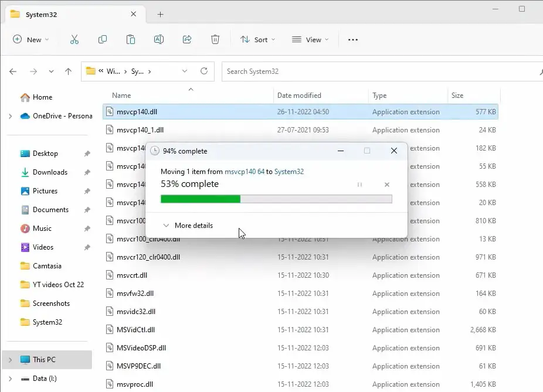Select This PC in navigation pane
The width and height of the screenshot is (543, 392).
[x=47, y=359]
